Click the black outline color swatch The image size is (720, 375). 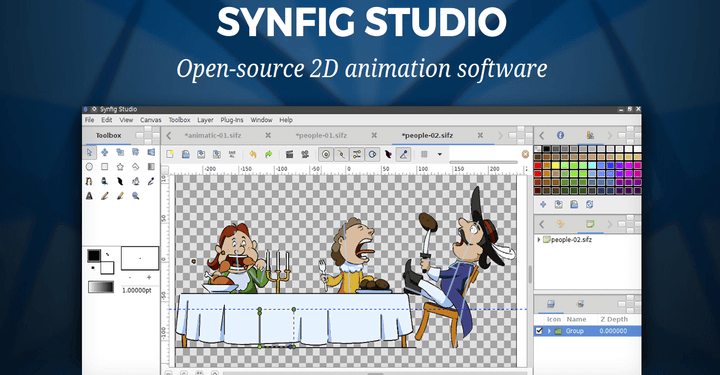(x=94, y=255)
